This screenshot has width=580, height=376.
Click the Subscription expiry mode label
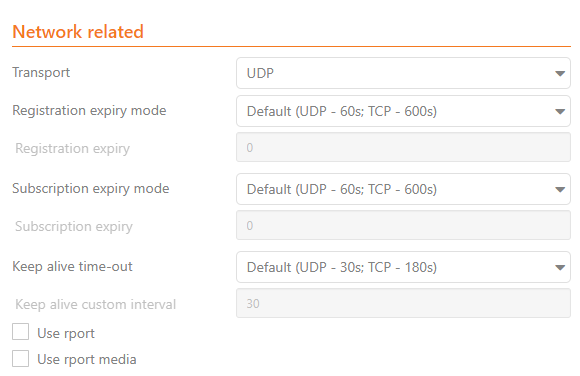pos(91,189)
